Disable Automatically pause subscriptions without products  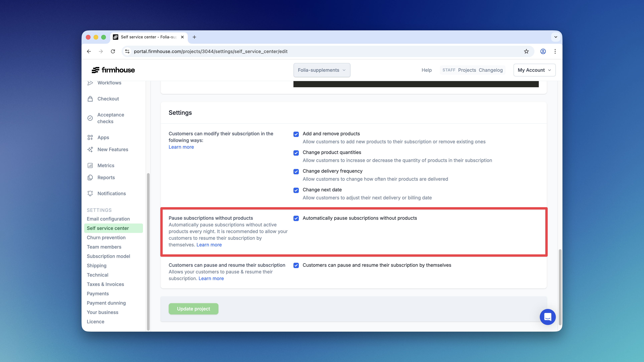296,218
